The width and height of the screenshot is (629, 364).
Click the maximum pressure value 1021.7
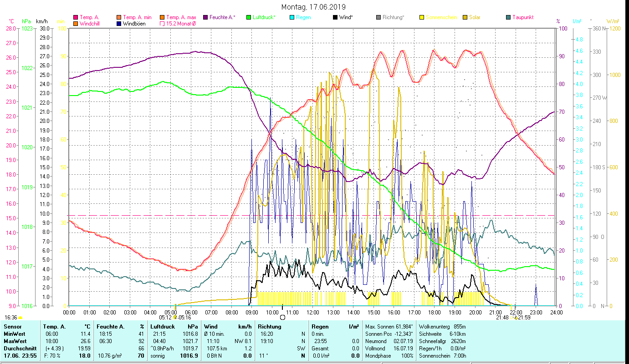(189, 341)
